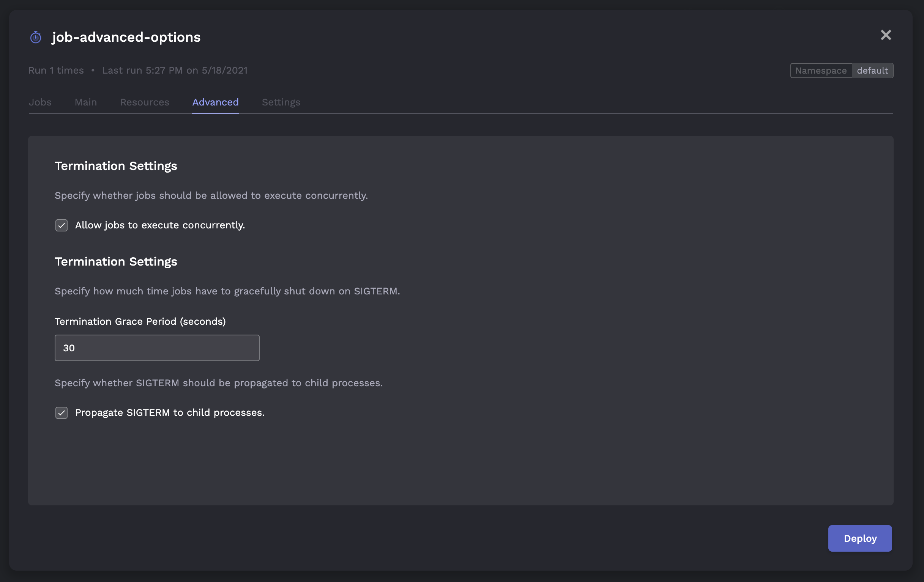Screen dimensions: 924x582
Task: Click the 'Run 1 times' text
Action: pos(56,71)
